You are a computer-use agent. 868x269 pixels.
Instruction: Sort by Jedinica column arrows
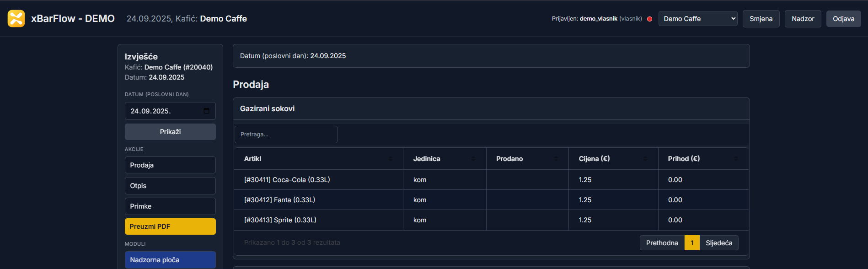tap(473, 159)
